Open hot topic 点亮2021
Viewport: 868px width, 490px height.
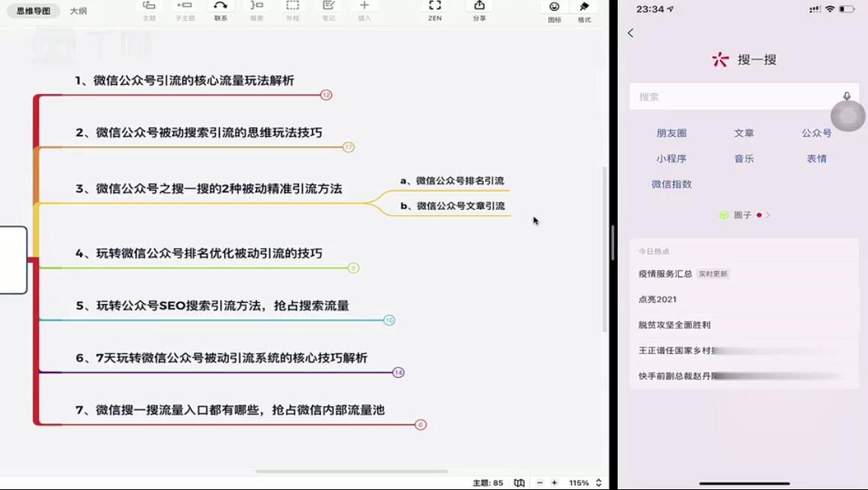[x=657, y=299]
